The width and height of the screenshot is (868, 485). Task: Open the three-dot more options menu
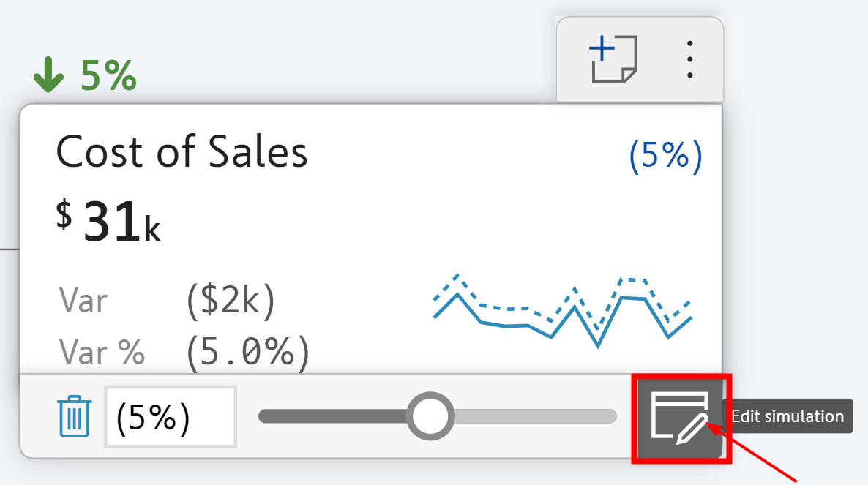(x=689, y=59)
